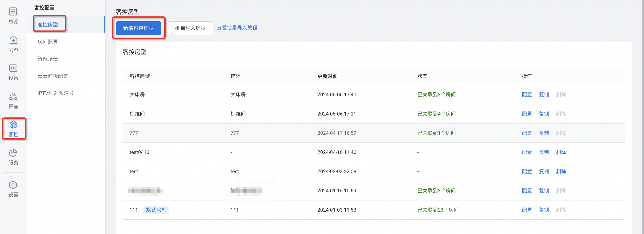Click 配置 for the 大床房 row
Screen dimensions: 644x234
(527, 94)
